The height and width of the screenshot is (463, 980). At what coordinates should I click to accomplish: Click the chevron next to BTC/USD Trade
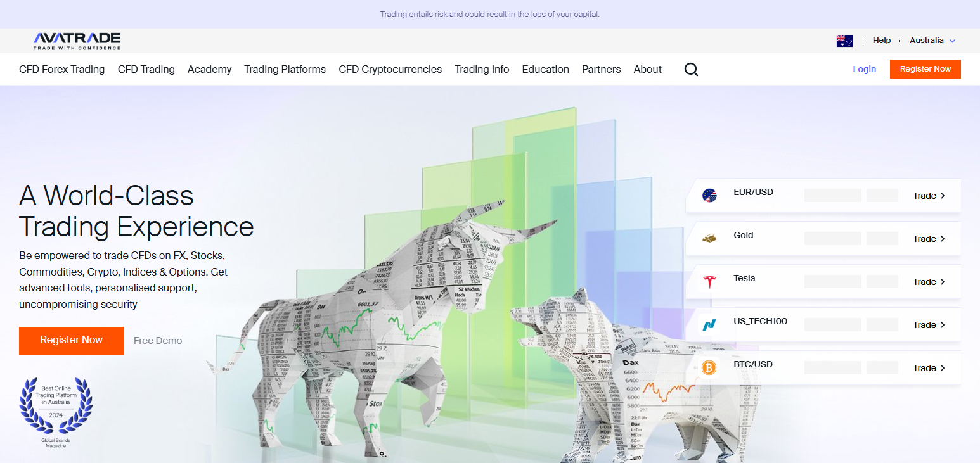click(x=943, y=368)
